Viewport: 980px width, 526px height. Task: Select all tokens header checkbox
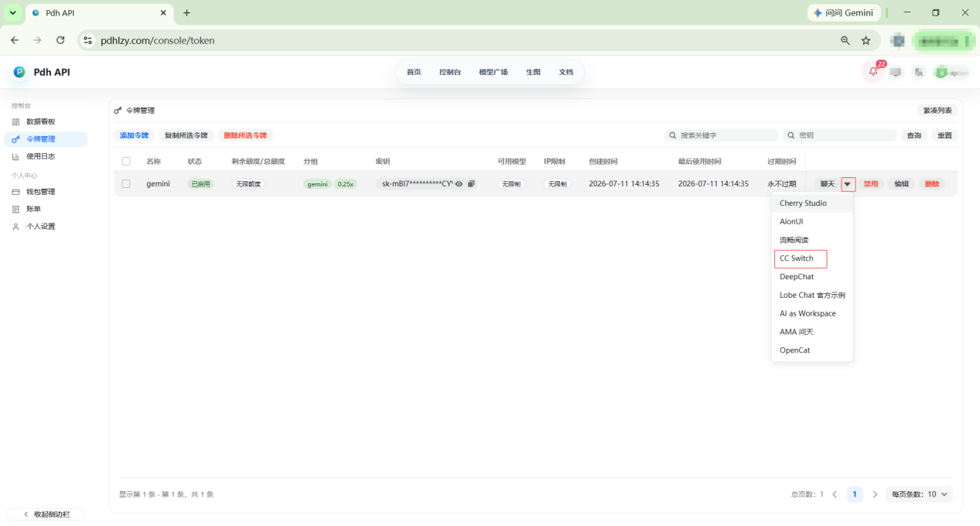click(x=126, y=162)
